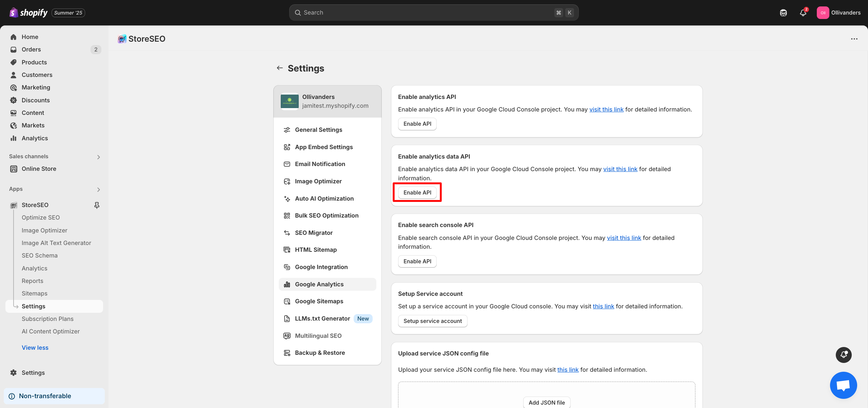Open Google Sitemaps settings
868x408 pixels.
pyautogui.click(x=327, y=301)
